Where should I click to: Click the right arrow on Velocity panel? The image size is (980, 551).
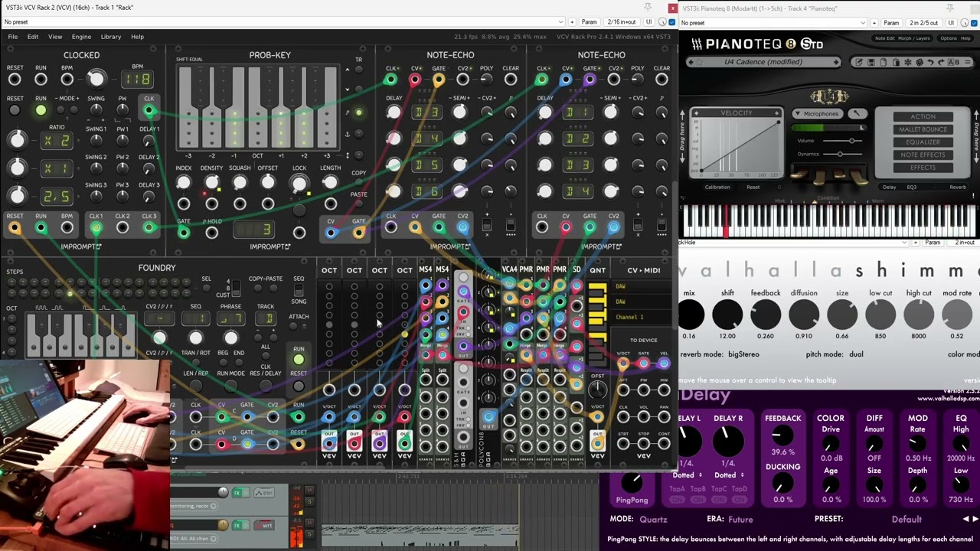776,113
